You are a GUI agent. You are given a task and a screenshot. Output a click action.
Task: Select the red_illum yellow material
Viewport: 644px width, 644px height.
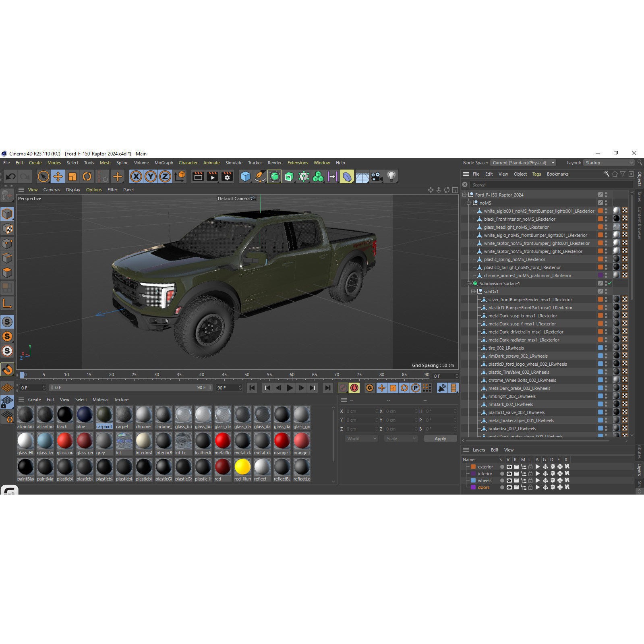coord(242,470)
